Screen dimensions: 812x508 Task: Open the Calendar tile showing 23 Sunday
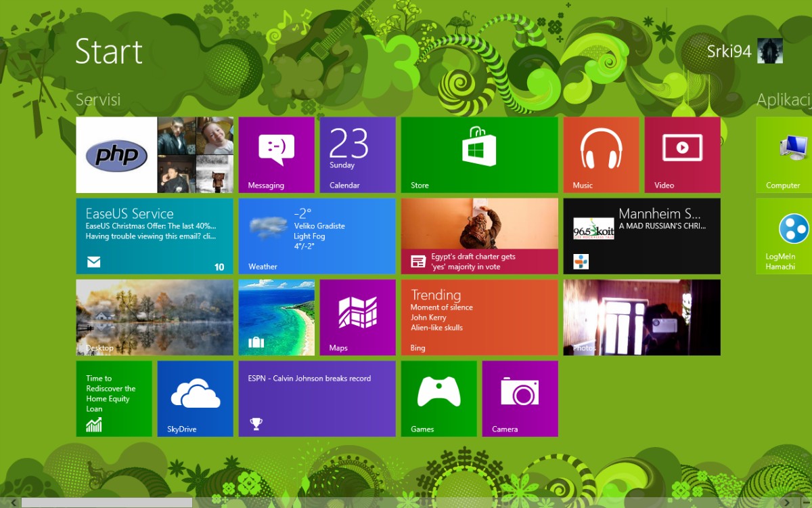click(357, 155)
